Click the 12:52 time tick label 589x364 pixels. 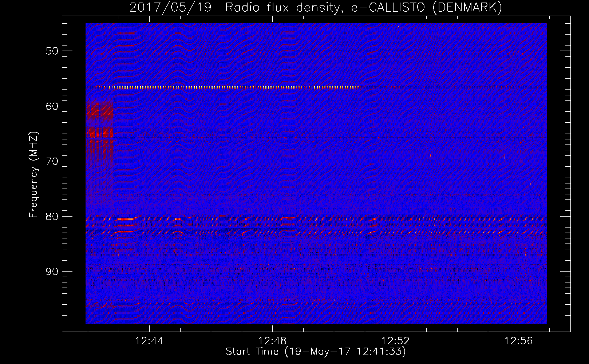(x=396, y=341)
